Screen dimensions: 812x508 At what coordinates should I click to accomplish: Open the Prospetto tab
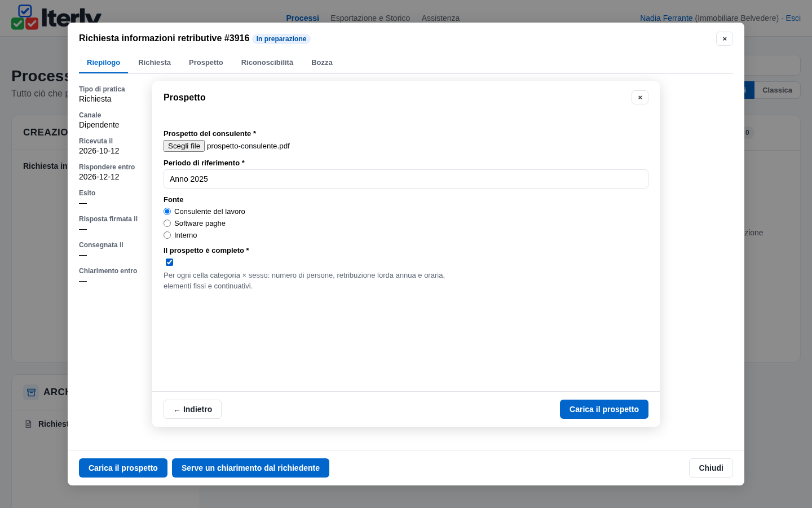206,63
